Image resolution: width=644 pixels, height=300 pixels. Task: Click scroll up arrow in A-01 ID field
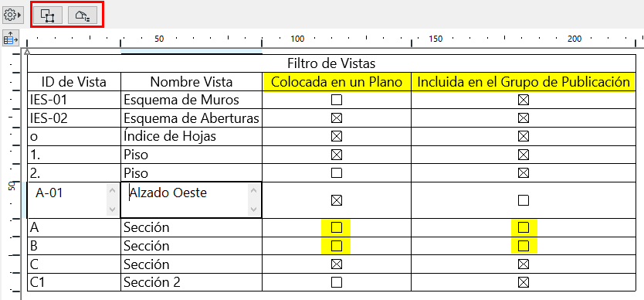point(112,190)
